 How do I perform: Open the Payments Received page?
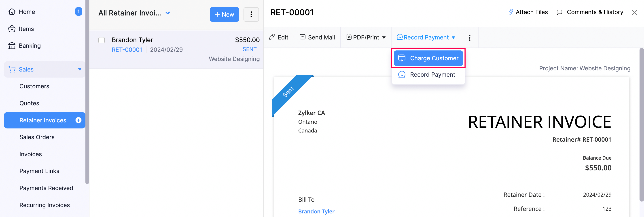46,188
